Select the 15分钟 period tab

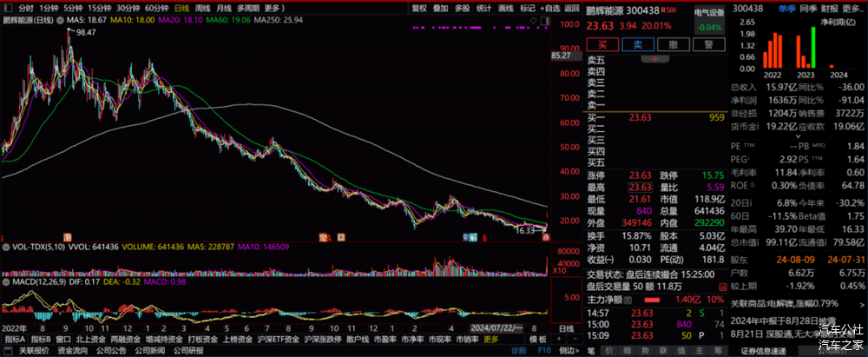pyautogui.click(x=100, y=9)
